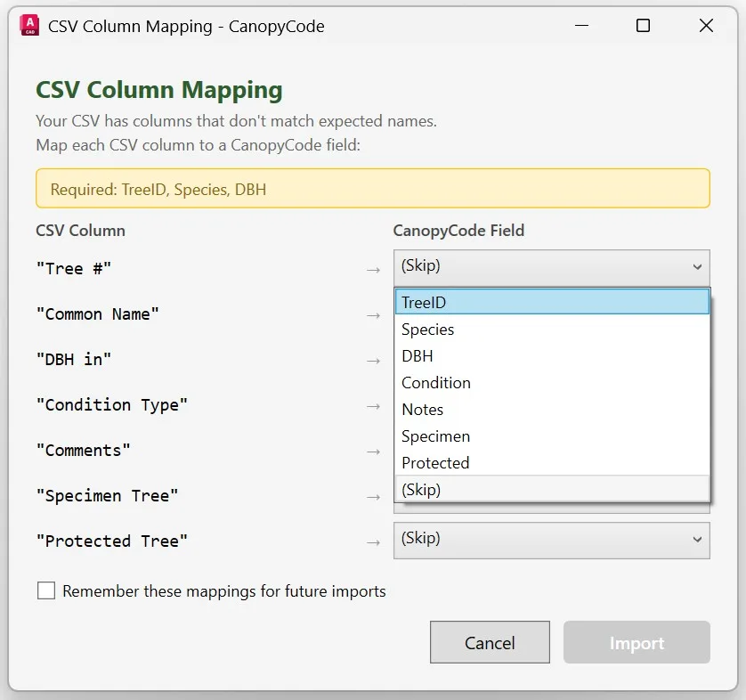Open the "Protected Tree" field dropdown
The height and width of the screenshot is (700, 746).
(x=552, y=540)
